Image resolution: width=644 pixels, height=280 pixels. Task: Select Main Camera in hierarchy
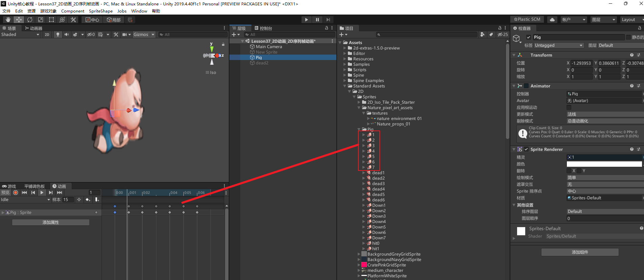269,47
